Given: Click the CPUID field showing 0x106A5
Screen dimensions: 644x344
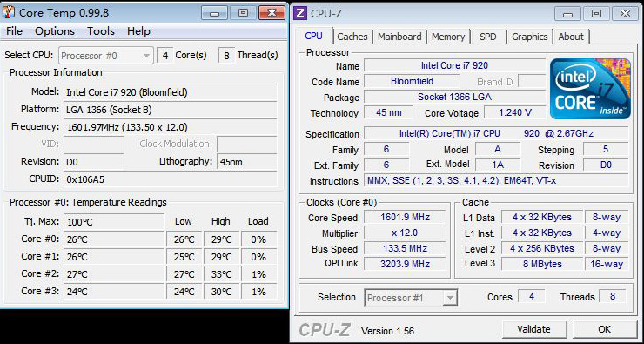Looking at the screenshot, I should [x=170, y=179].
